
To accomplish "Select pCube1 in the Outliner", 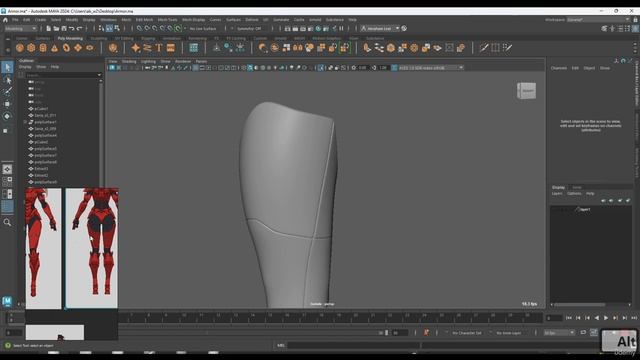I will tap(41, 109).
